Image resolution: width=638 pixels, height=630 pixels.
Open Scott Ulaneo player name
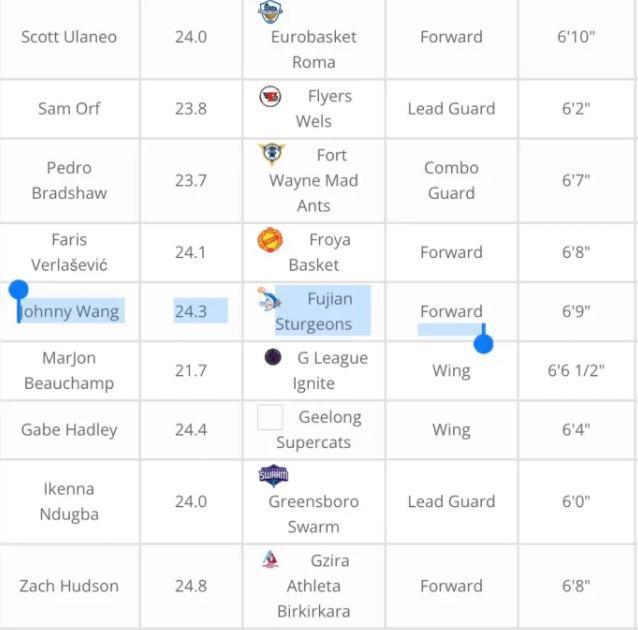[x=69, y=37]
